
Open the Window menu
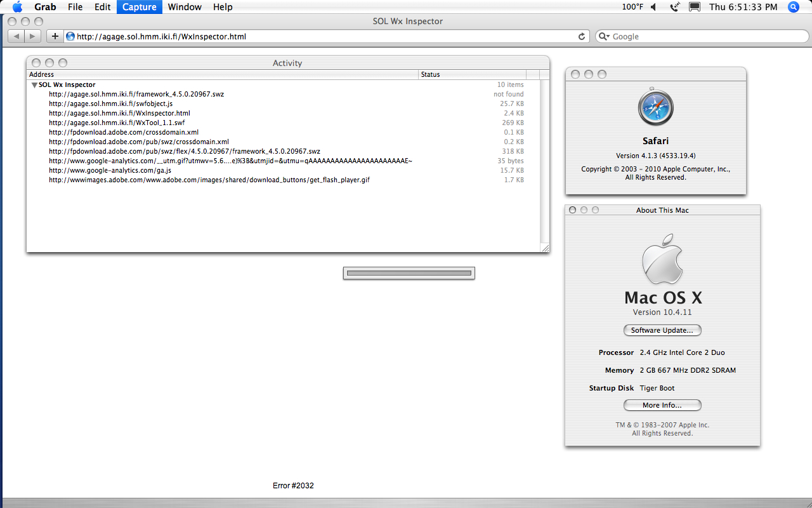click(185, 7)
